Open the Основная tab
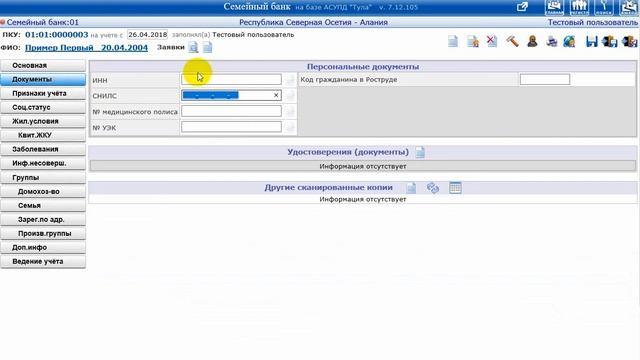Viewport: 640px width, 360px height. (43, 65)
